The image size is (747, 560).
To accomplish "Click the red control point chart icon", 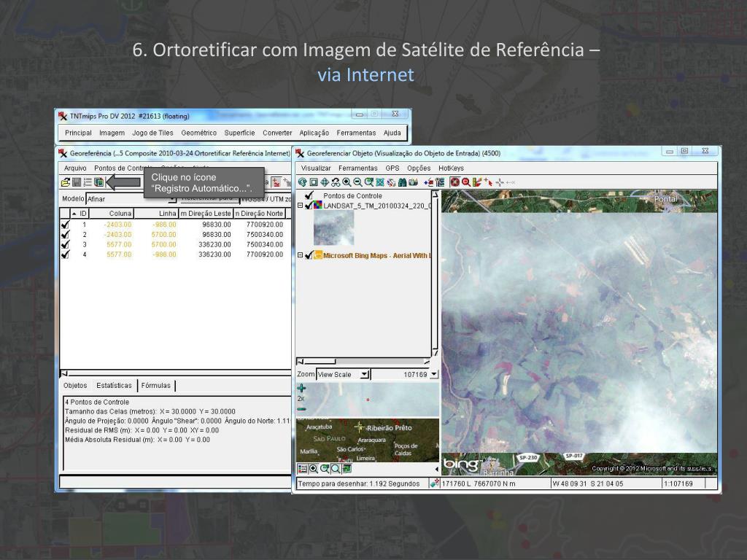I will click(x=276, y=182).
